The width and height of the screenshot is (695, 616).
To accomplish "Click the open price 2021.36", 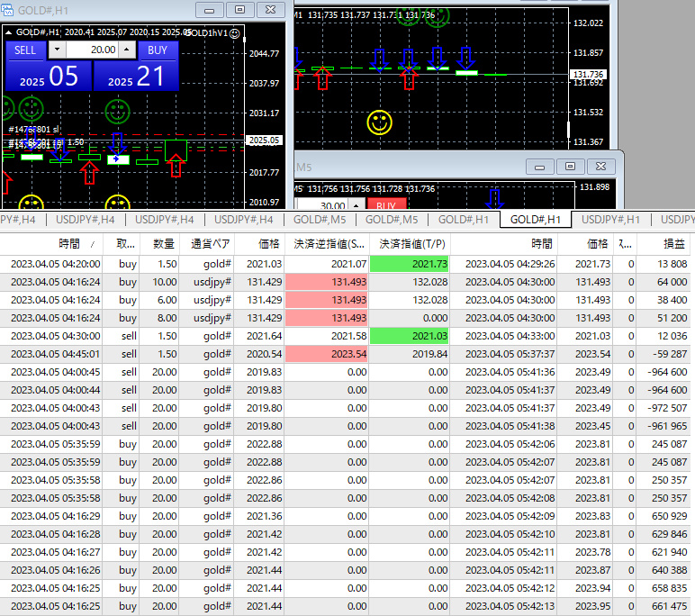I will pos(264,516).
